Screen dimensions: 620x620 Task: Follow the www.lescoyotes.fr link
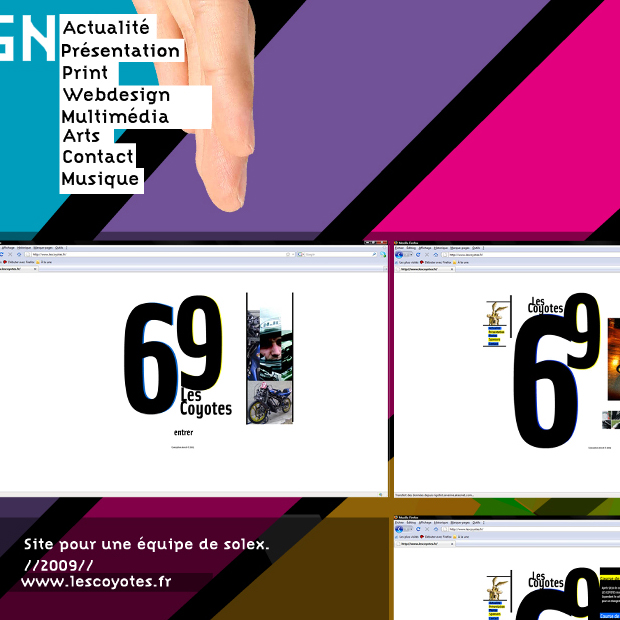click(x=96, y=582)
